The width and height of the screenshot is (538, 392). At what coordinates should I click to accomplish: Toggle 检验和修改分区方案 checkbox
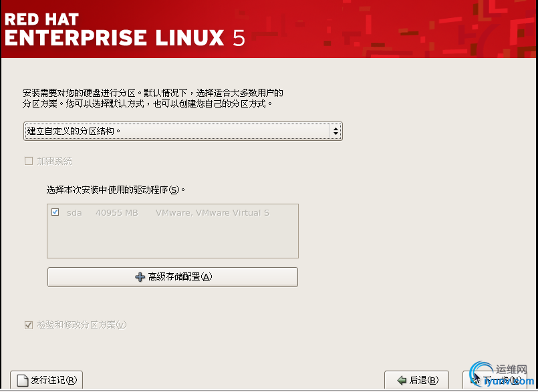[29, 325]
